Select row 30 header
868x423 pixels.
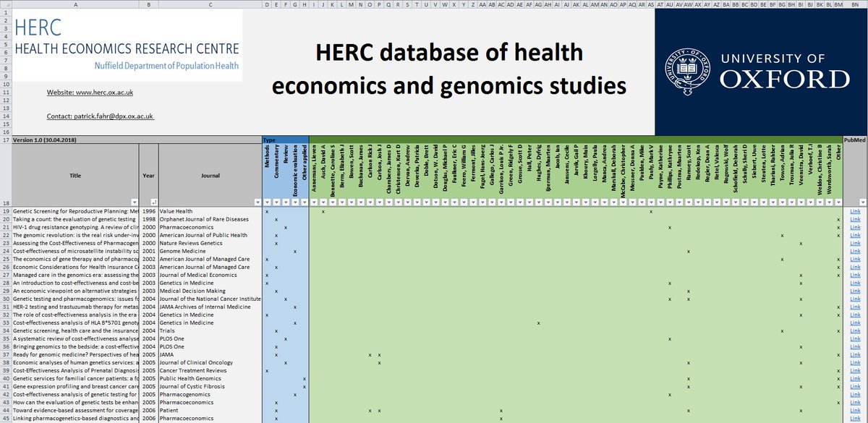click(x=5, y=299)
